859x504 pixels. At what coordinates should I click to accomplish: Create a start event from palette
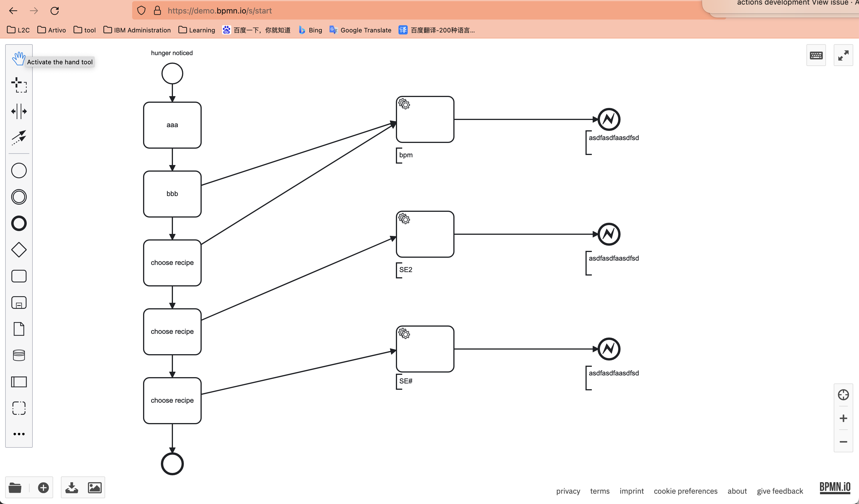[x=19, y=170]
